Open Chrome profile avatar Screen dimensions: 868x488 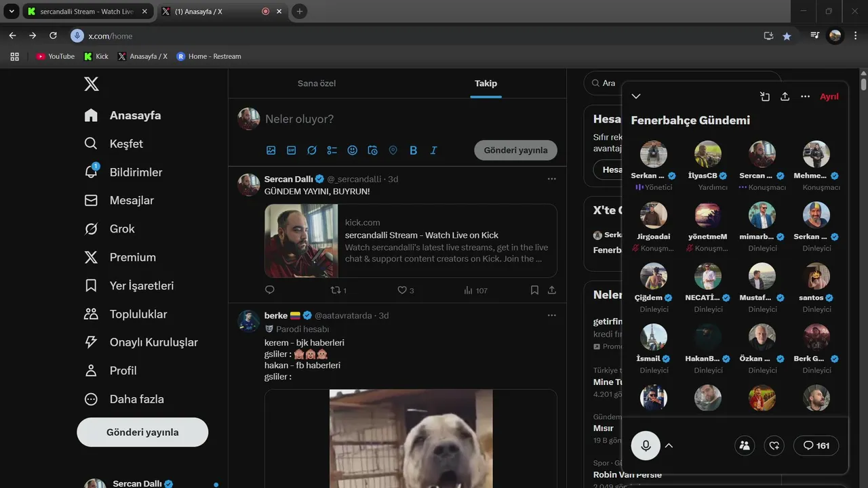click(x=835, y=36)
